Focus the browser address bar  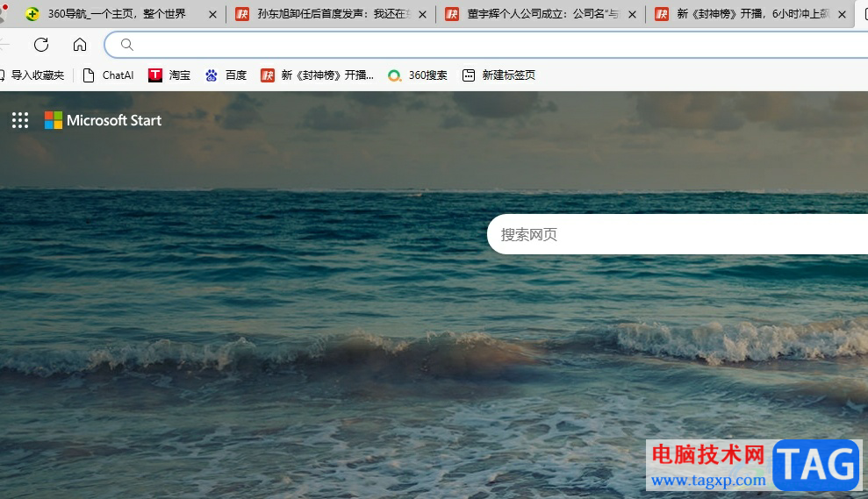pyautogui.click(x=487, y=45)
